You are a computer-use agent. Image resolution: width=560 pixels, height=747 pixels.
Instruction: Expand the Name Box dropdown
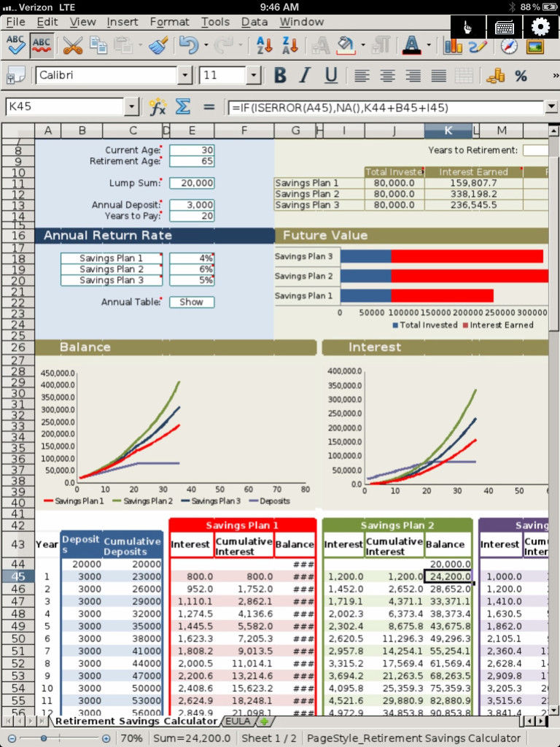[131, 107]
